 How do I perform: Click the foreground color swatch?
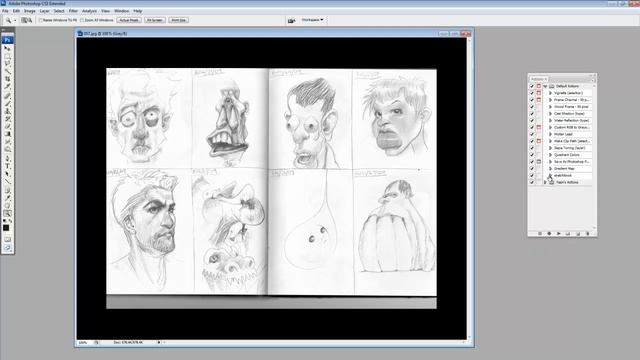[6, 228]
